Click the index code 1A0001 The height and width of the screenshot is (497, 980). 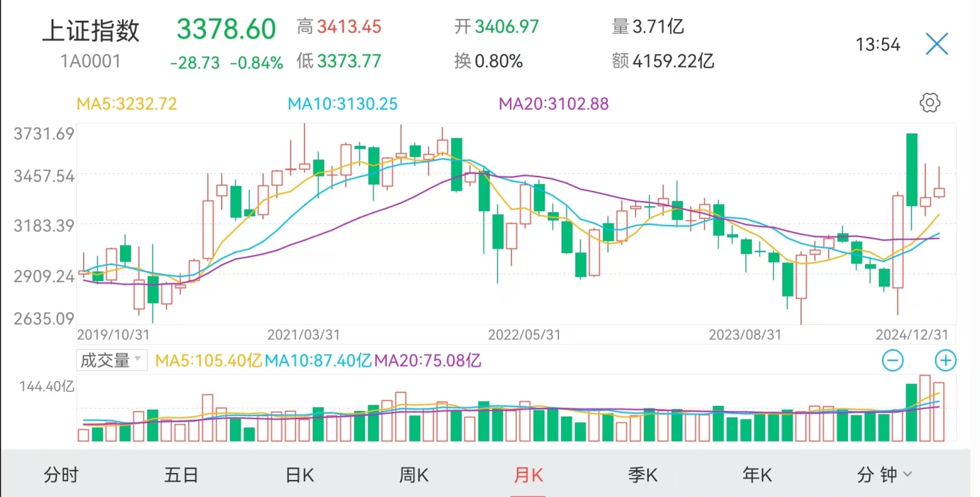click(90, 62)
